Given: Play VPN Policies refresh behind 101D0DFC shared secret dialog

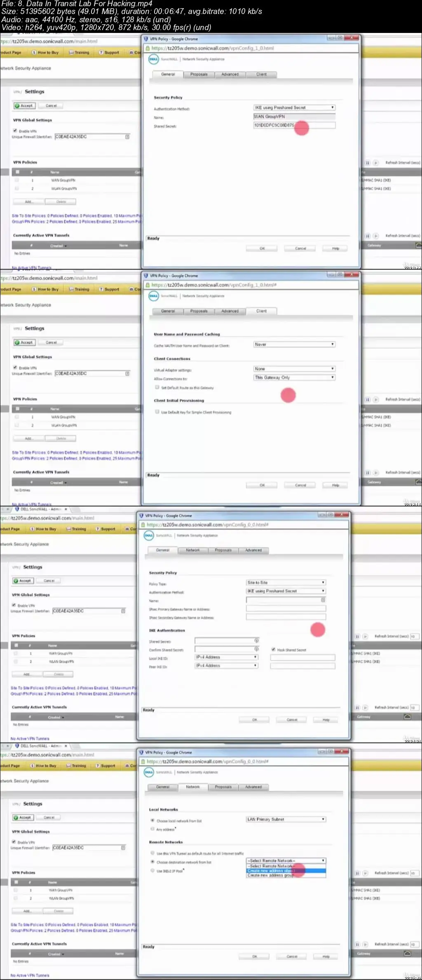Looking at the screenshot, I should 376,163.
